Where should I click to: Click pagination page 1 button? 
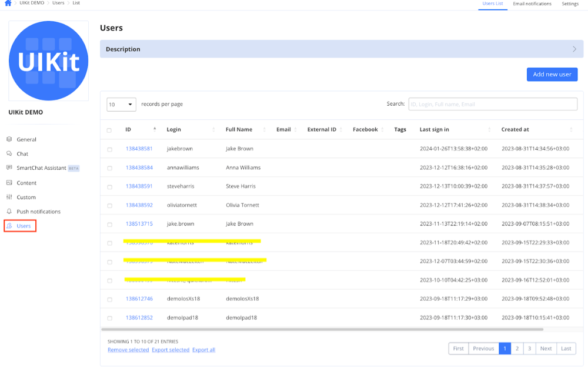505,348
